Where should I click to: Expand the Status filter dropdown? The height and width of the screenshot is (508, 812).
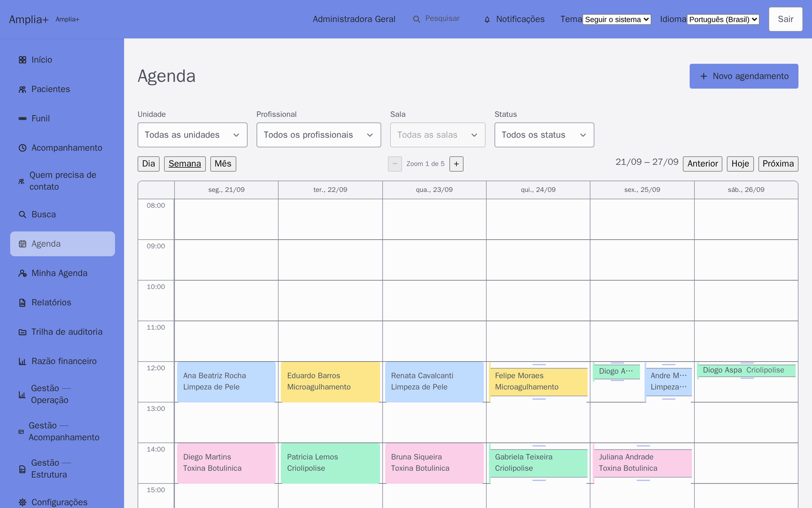(x=544, y=135)
